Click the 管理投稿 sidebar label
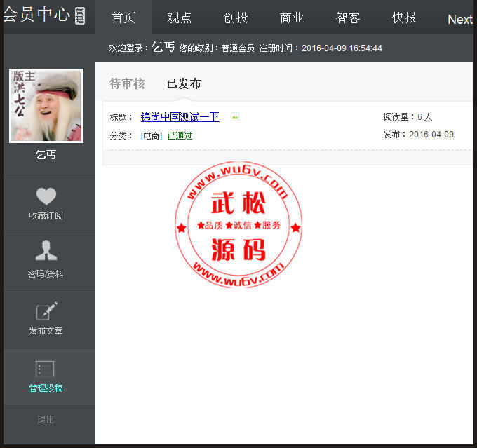477x448 pixels. (x=46, y=388)
